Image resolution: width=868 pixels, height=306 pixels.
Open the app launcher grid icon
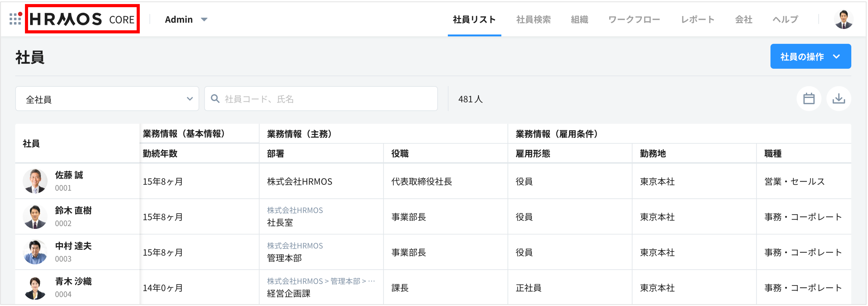[x=15, y=19]
